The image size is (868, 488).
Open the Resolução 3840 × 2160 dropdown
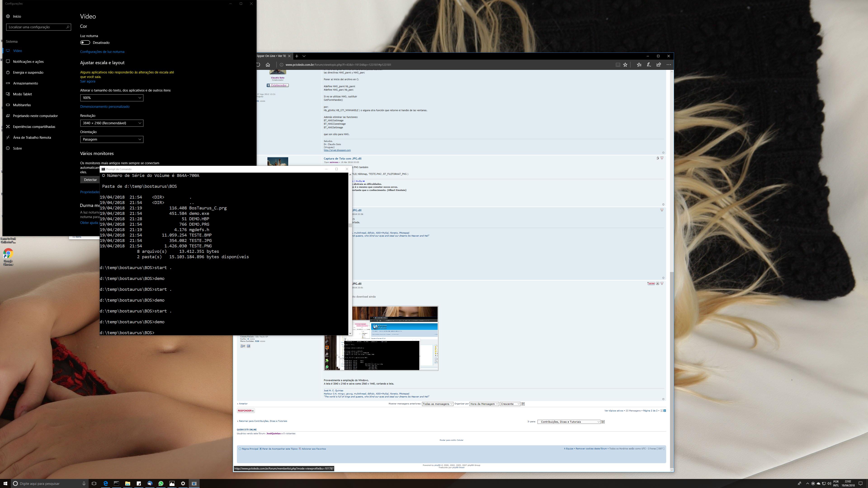tap(111, 123)
